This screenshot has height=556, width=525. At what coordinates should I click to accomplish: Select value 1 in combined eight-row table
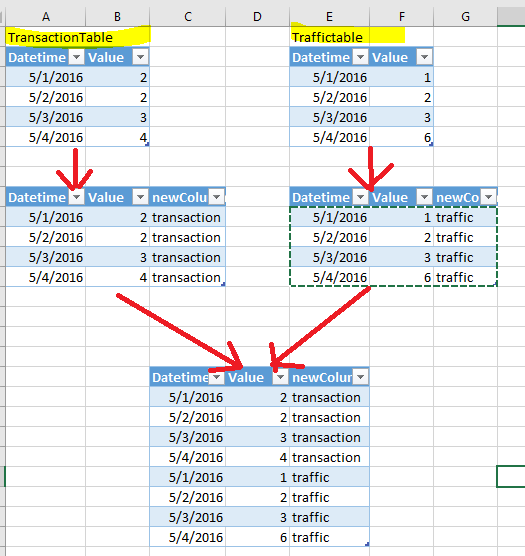tap(257, 478)
